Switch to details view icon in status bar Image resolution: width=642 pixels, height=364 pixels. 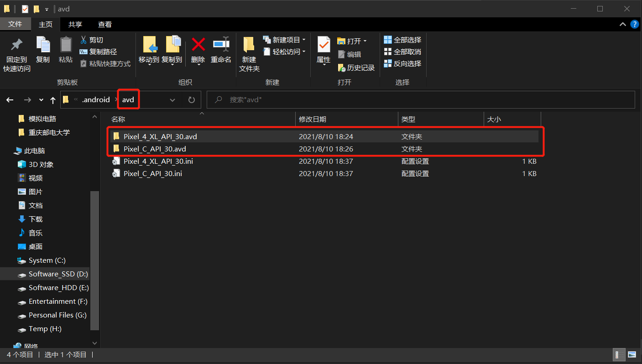619,354
